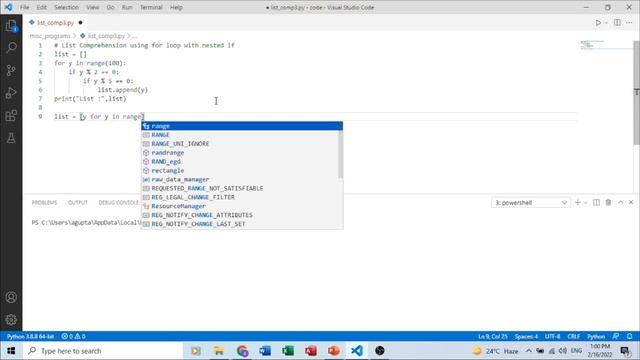Open the File menu

[24, 7]
